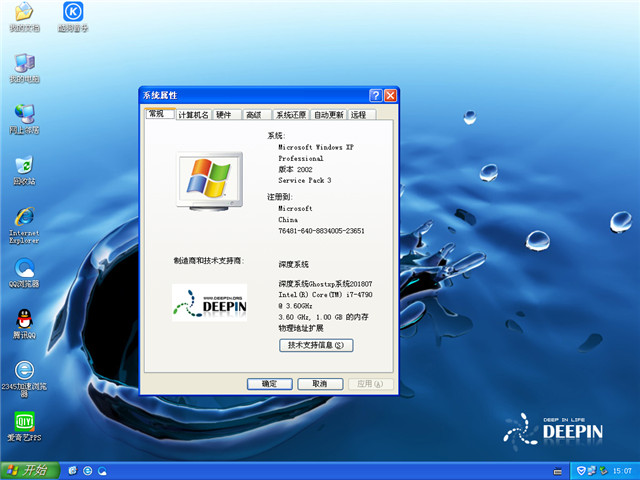The image size is (640, 480).
Task: Click the 技术支持信息(S) button
Action: pos(316,345)
